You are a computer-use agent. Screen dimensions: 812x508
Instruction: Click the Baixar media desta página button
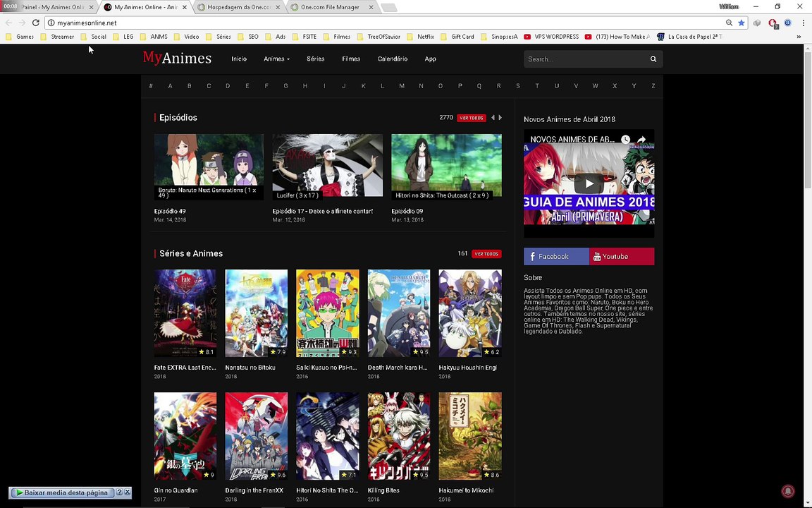point(61,492)
